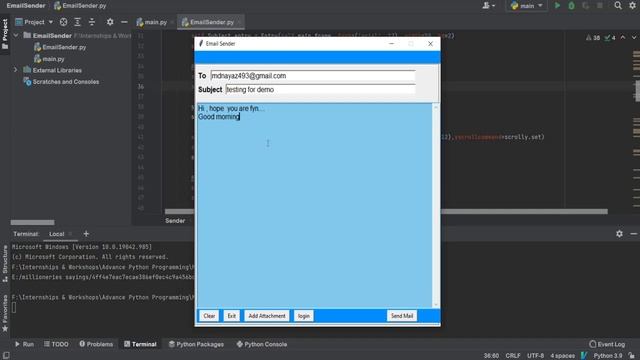This screenshot has height=360, width=640.
Task: Start debugging with the bug icon
Action: click(x=571, y=6)
